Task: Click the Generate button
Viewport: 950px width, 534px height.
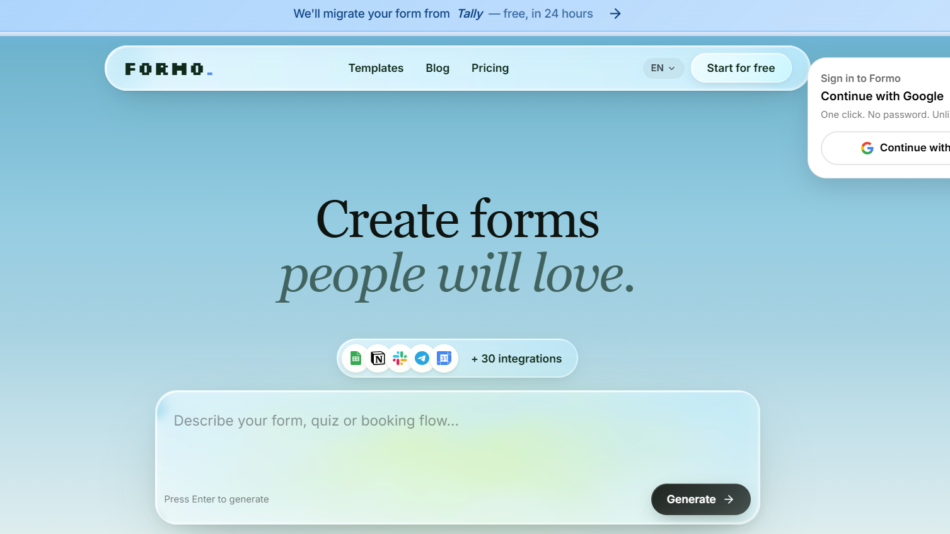Action: [700, 499]
